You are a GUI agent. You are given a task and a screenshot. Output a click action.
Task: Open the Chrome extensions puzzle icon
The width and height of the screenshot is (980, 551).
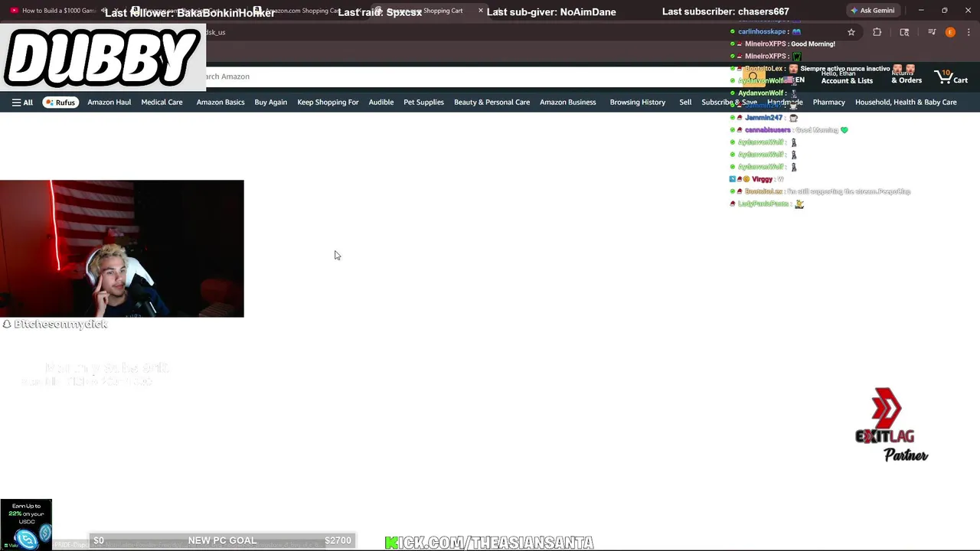click(x=877, y=32)
